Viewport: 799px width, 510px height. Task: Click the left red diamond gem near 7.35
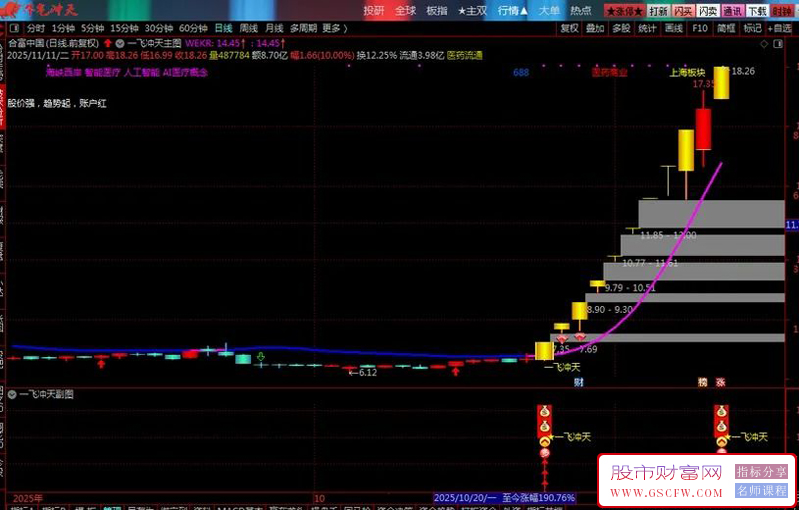point(562,338)
